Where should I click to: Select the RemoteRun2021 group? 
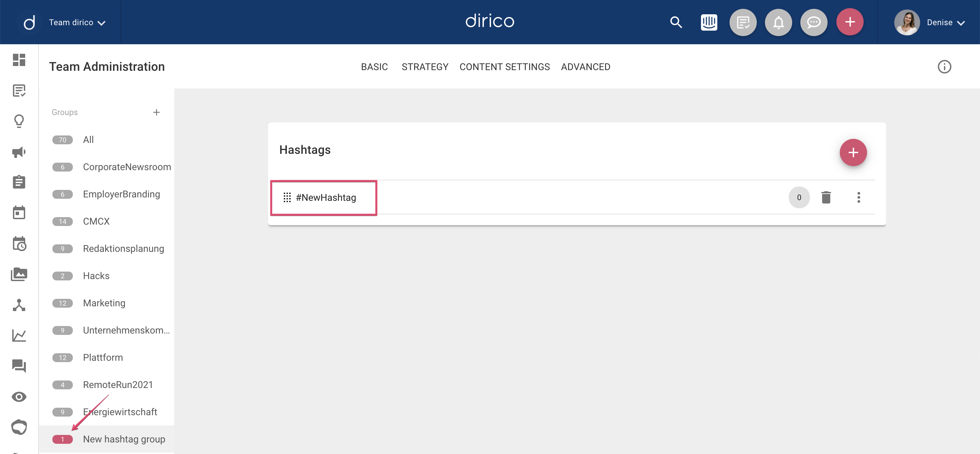[107, 384]
